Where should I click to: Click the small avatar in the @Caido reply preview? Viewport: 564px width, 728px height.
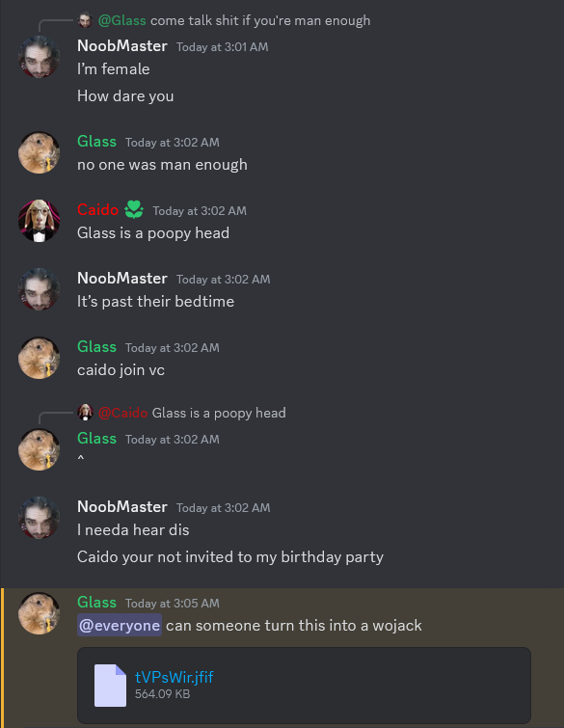[x=86, y=413]
